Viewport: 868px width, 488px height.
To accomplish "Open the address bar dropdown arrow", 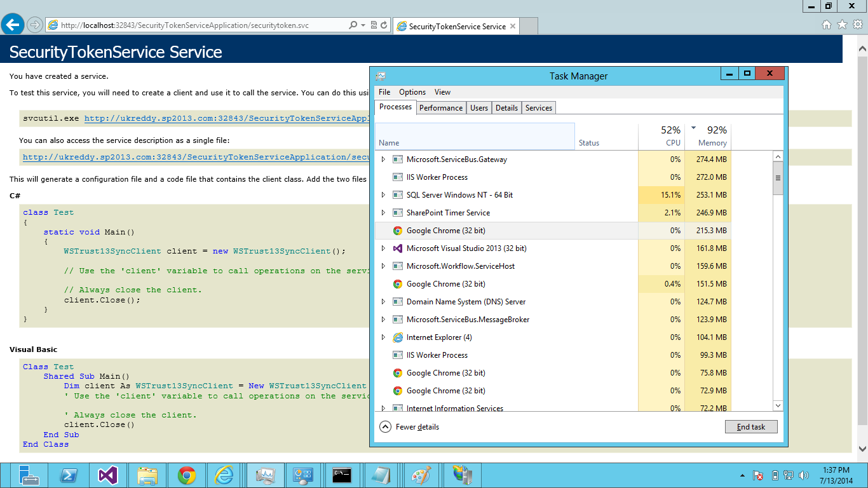I will click(363, 25).
